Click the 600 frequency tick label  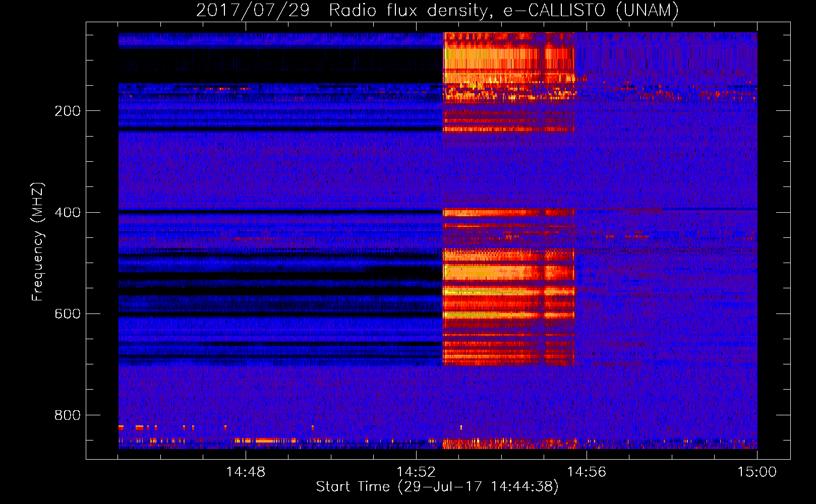[x=68, y=313]
